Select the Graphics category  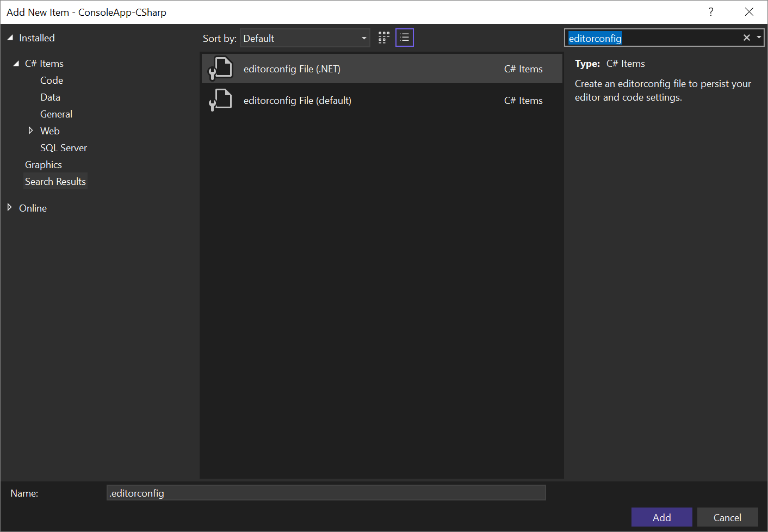coord(44,165)
